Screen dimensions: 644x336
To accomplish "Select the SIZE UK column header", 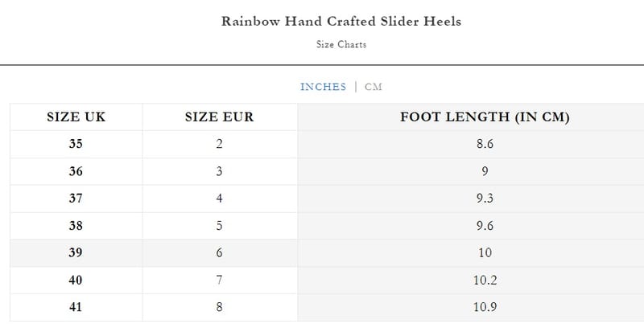I will pos(76,117).
